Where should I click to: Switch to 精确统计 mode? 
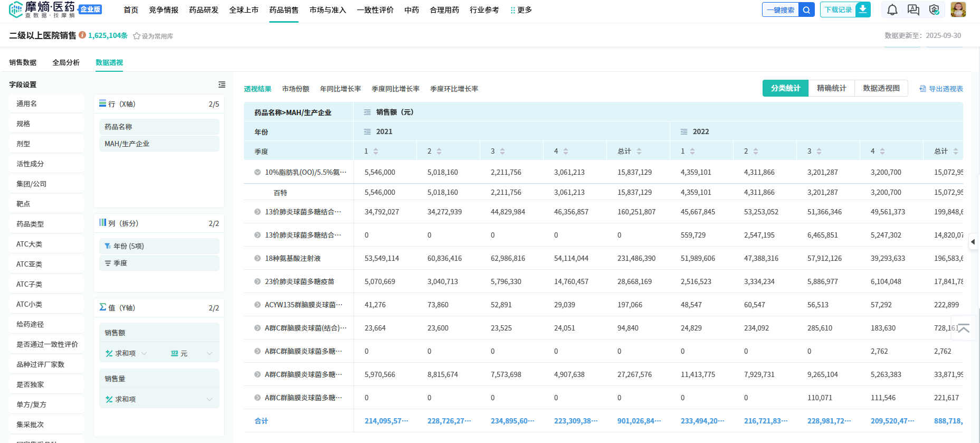click(x=831, y=88)
